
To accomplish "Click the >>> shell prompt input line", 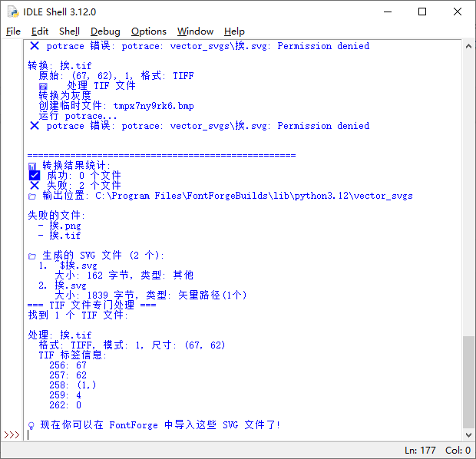I will (243, 434).
